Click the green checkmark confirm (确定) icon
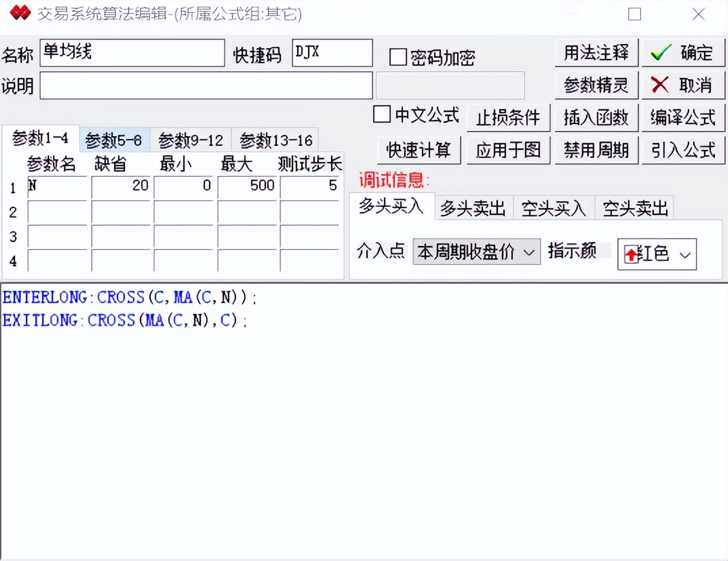Screen dimensions: 728x561 (x=660, y=53)
